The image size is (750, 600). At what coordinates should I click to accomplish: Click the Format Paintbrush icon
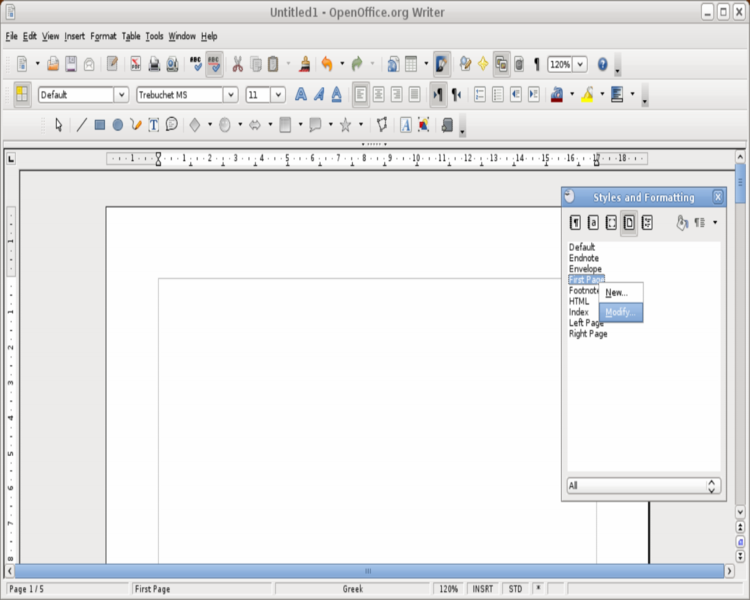tap(305, 64)
